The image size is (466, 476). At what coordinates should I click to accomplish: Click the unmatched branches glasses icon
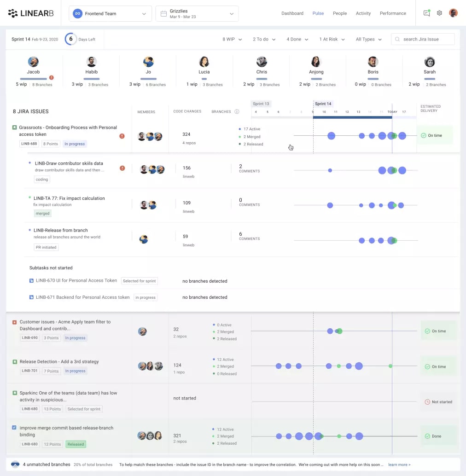coord(15,464)
